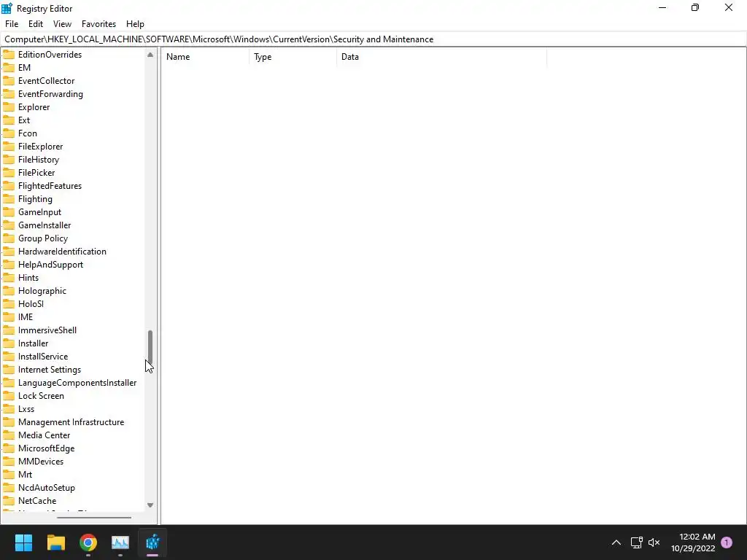This screenshot has width=747, height=560.
Task: Open File Explorer from the taskbar
Action: pyautogui.click(x=55, y=542)
